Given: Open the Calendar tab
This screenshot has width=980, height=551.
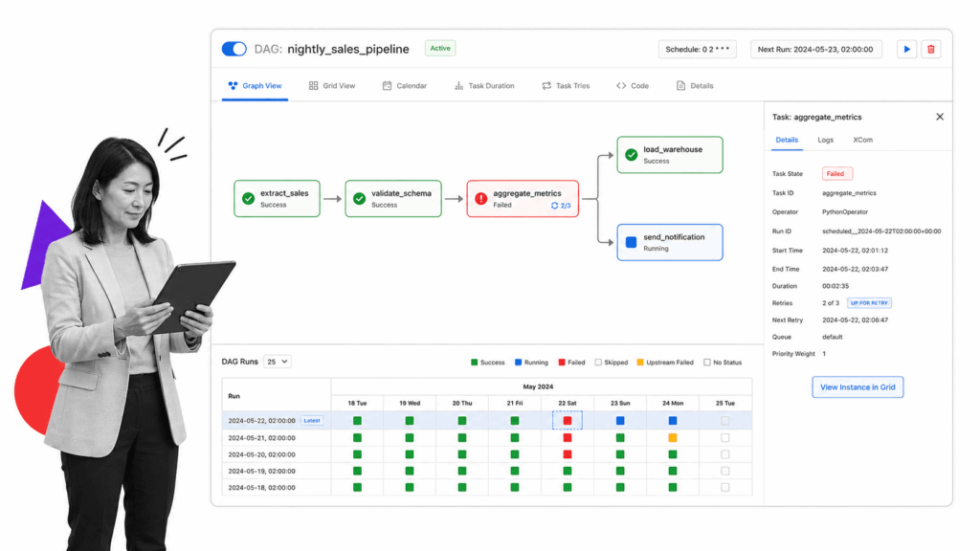Looking at the screenshot, I should 405,85.
